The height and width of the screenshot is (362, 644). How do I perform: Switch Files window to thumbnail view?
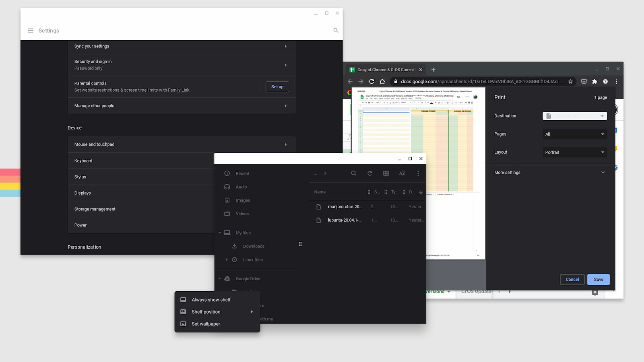[386, 173]
